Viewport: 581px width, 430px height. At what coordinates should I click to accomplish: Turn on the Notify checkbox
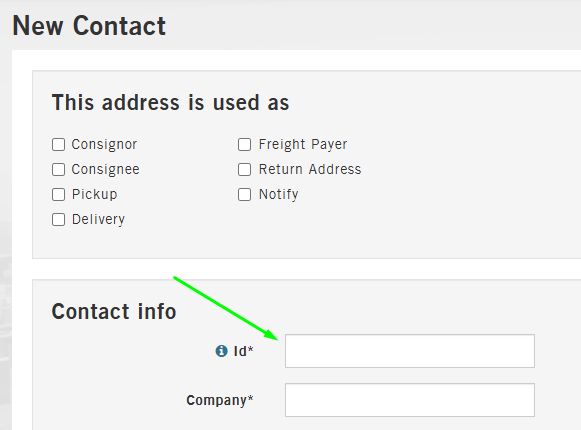click(x=244, y=194)
